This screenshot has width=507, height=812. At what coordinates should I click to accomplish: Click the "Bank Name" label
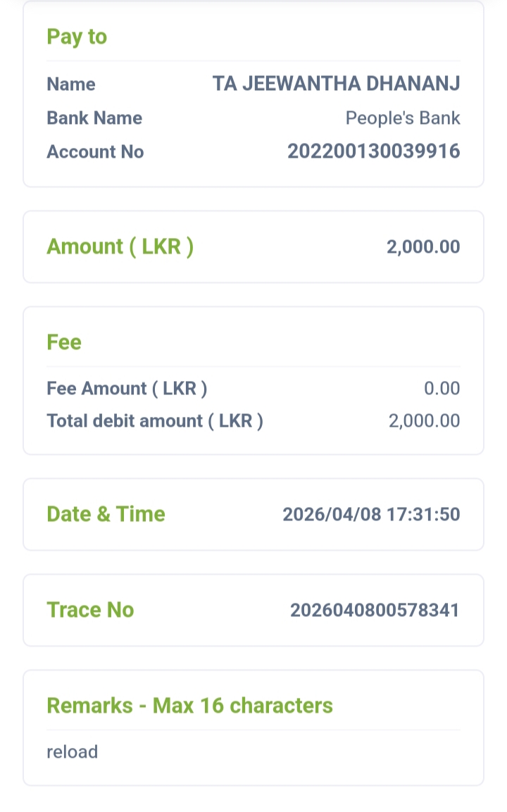tap(94, 118)
